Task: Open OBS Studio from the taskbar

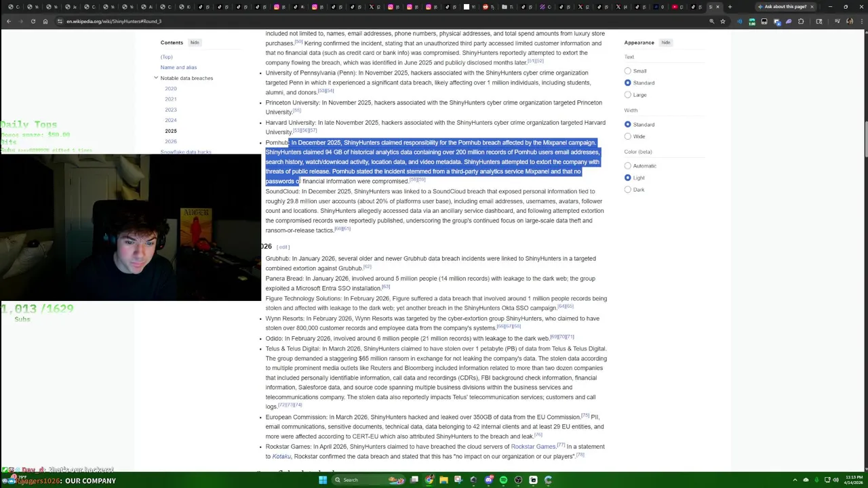Action: point(518,480)
